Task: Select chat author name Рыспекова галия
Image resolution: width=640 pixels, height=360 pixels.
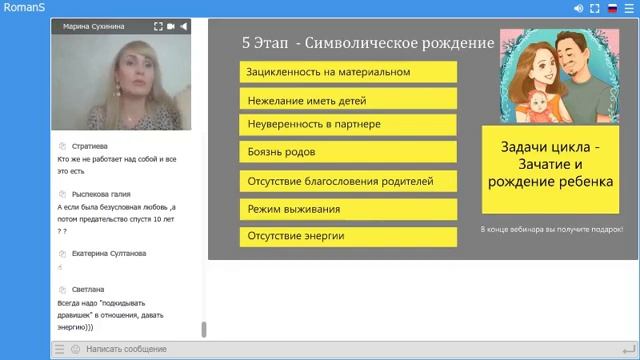Action: (101, 194)
